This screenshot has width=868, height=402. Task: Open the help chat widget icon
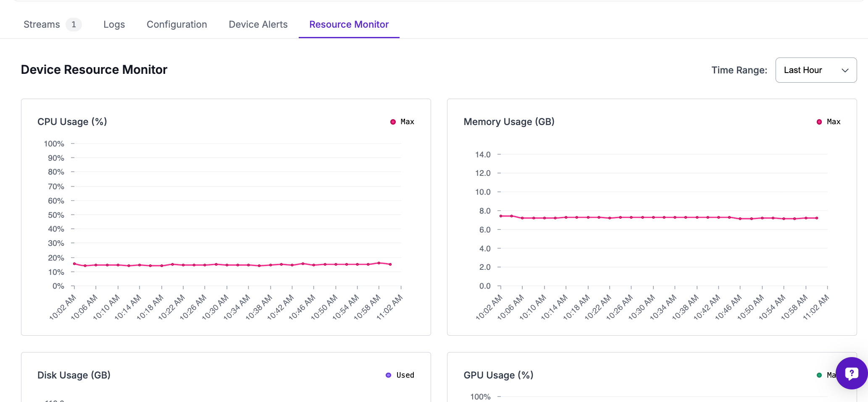(x=852, y=373)
